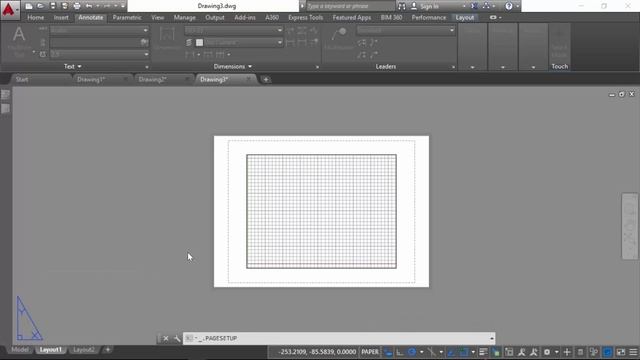Switch to the Model tab at bottom

(20, 350)
